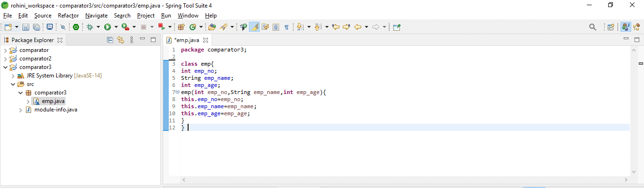Open the Source menu

[43, 16]
